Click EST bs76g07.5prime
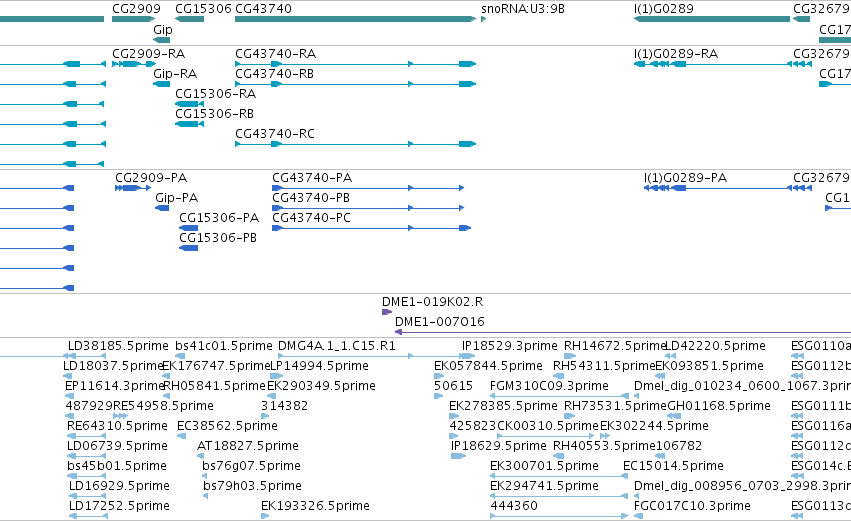This screenshot has height=521, width=851. 251,467
